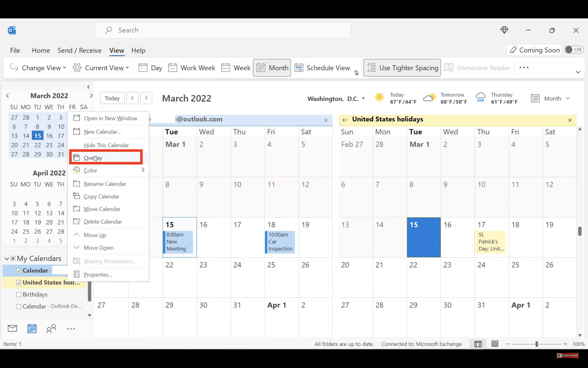Go back one month in calendar
The width and height of the screenshot is (588, 368).
(133, 98)
